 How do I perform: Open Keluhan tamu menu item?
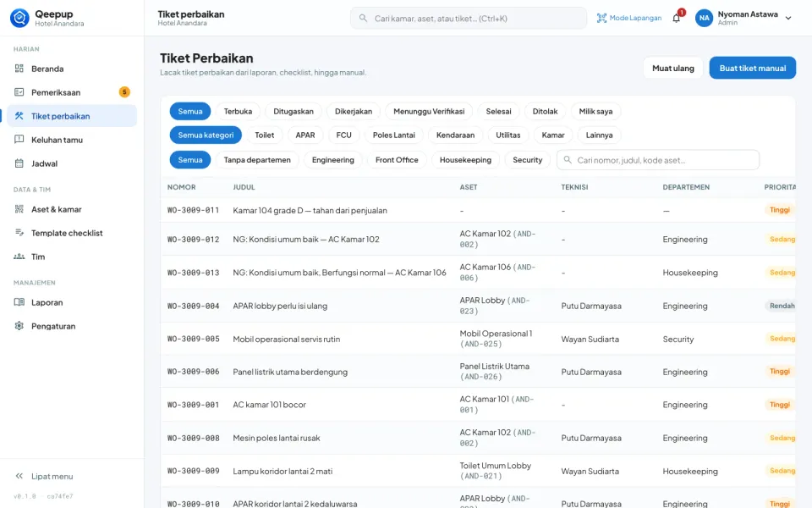pyautogui.click(x=72, y=140)
